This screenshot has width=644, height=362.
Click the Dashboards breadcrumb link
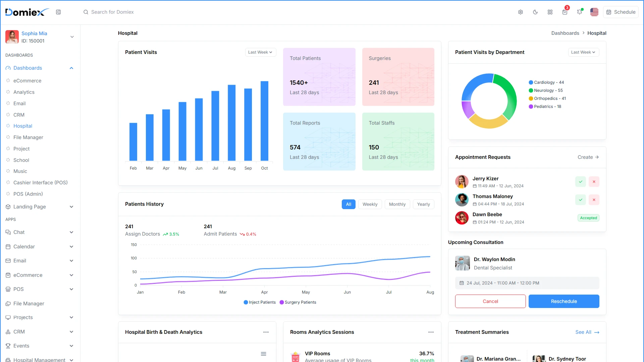coord(565,33)
